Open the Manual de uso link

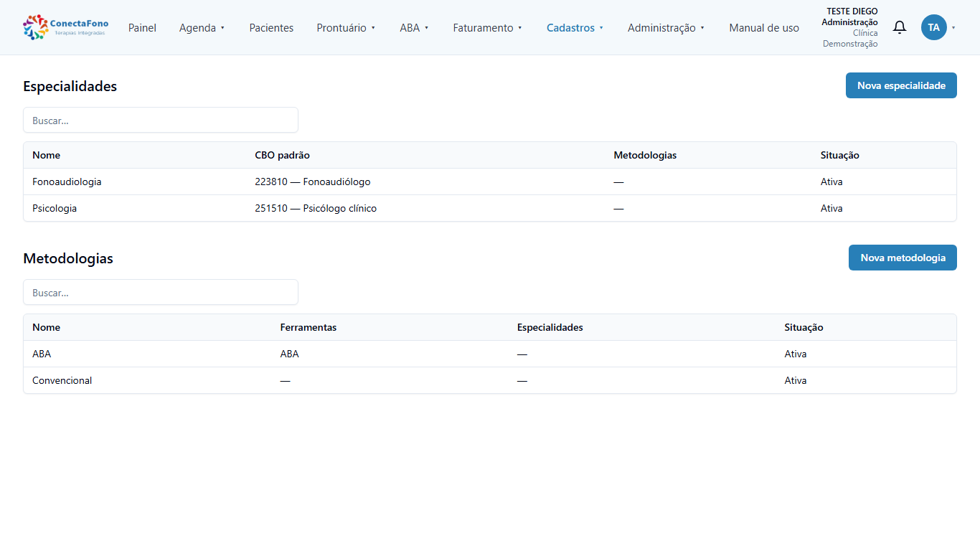pos(764,28)
